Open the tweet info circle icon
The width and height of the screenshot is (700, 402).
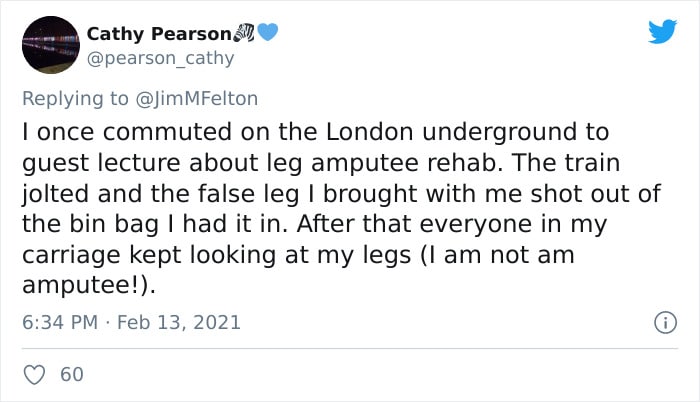tap(665, 322)
